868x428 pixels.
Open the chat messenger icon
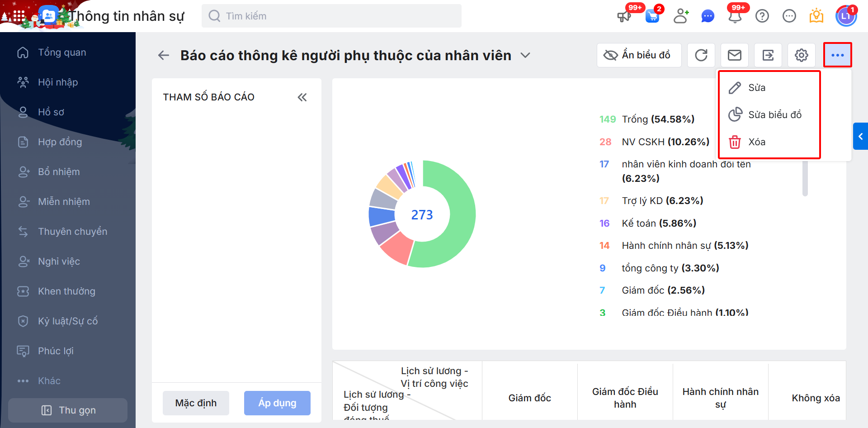pyautogui.click(x=708, y=17)
